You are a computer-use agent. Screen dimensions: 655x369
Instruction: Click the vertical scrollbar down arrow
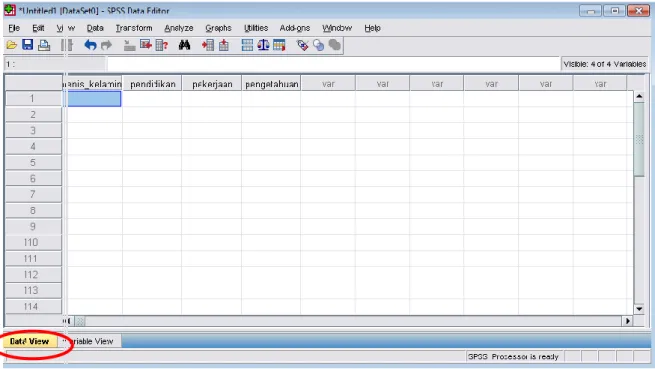coord(639,309)
